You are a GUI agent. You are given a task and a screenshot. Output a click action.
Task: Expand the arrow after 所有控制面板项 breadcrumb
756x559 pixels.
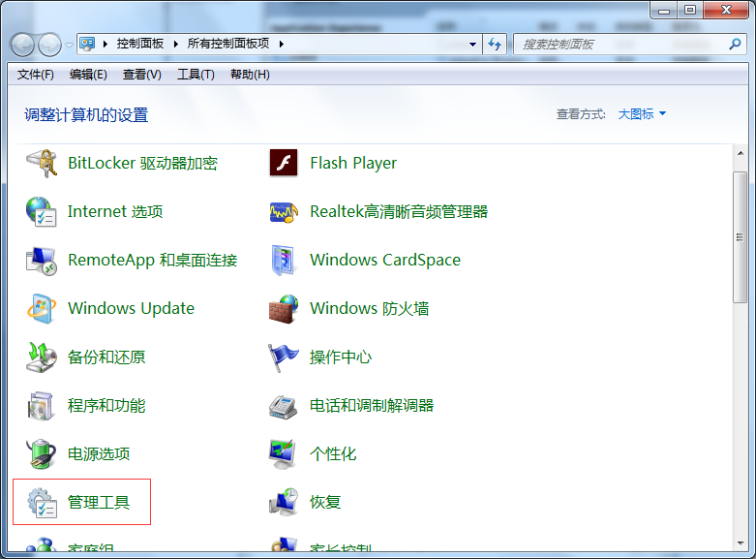tap(282, 44)
